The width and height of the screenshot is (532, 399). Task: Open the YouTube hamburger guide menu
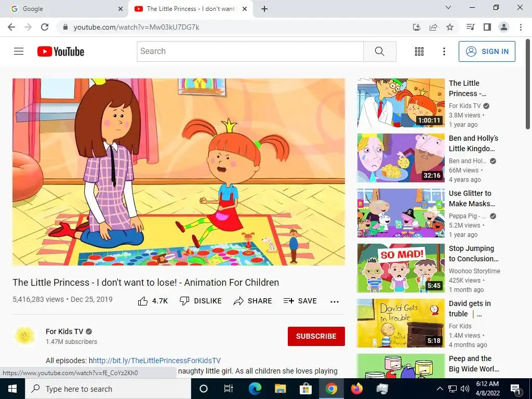[x=19, y=51]
